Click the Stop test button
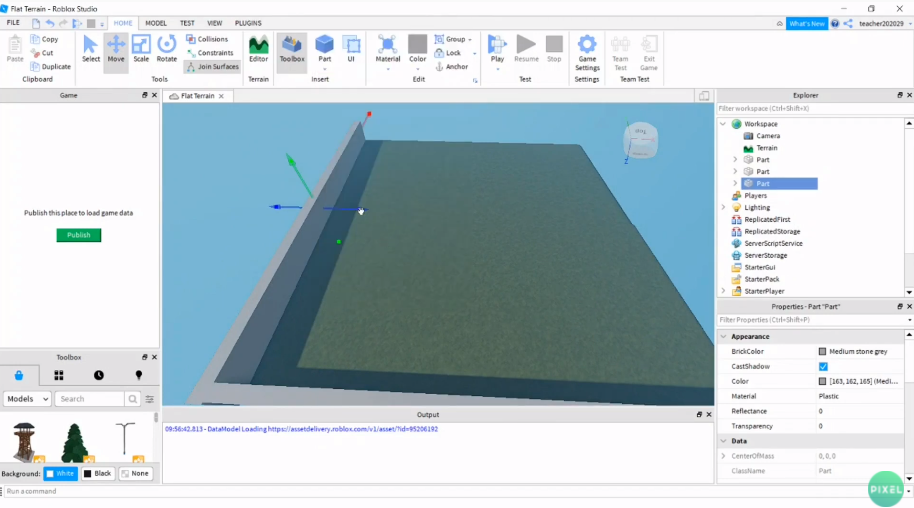The image size is (914, 508). click(554, 49)
